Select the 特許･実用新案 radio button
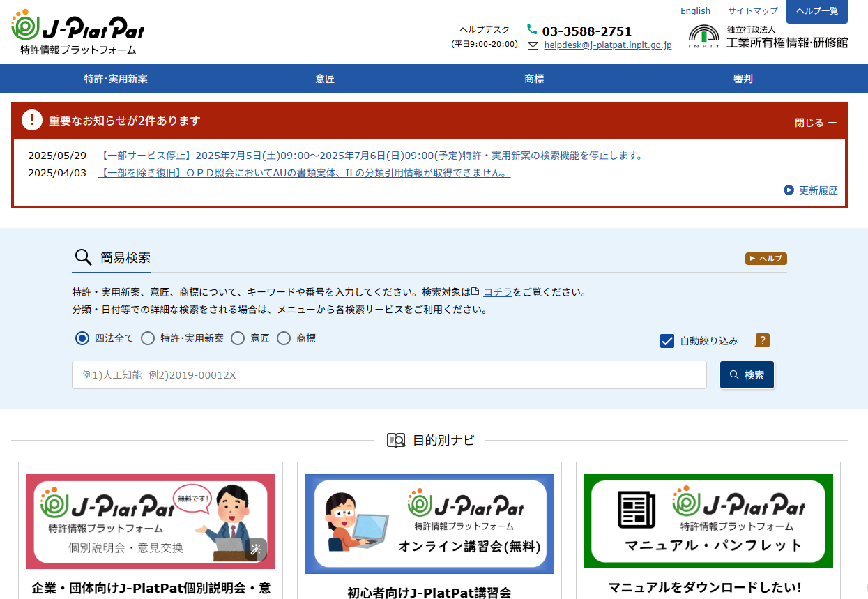Screen dimensions: 868x599 pos(148,338)
